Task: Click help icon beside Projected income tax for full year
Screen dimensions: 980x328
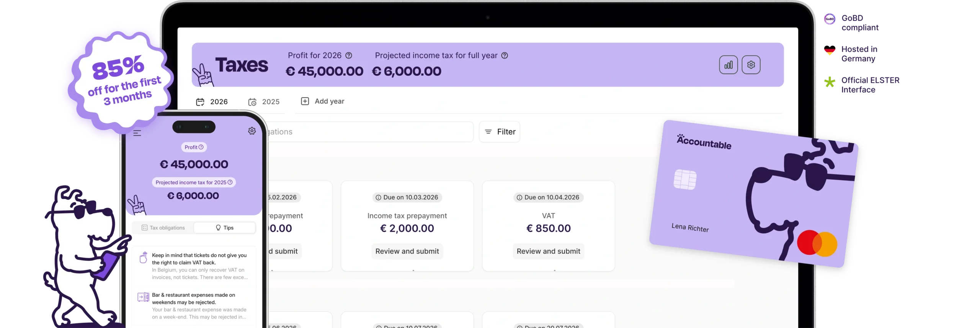Action: pos(505,55)
